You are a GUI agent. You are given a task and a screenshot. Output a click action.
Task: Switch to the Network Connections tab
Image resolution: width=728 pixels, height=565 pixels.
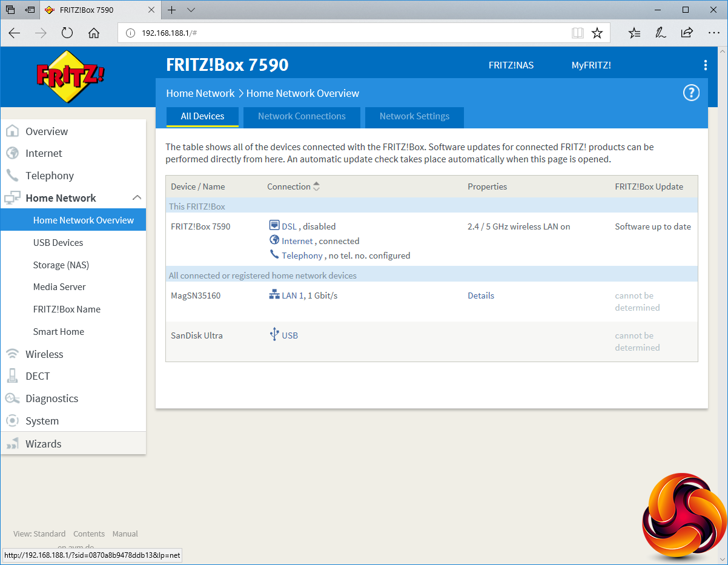pos(302,116)
